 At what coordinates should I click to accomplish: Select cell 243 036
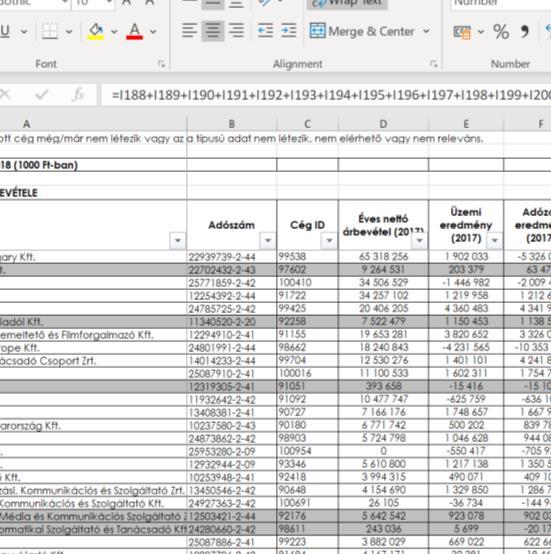(x=383, y=529)
